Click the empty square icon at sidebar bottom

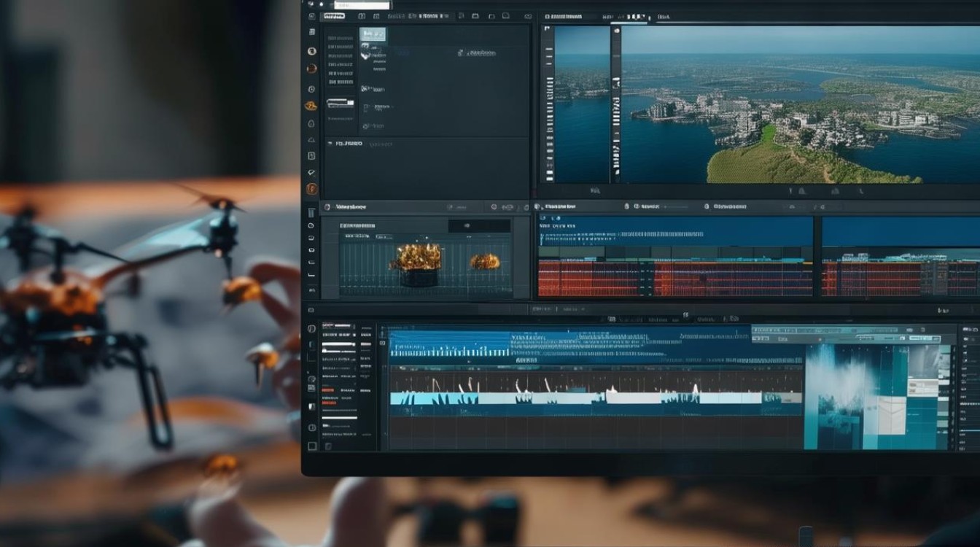[x=313, y=446]
